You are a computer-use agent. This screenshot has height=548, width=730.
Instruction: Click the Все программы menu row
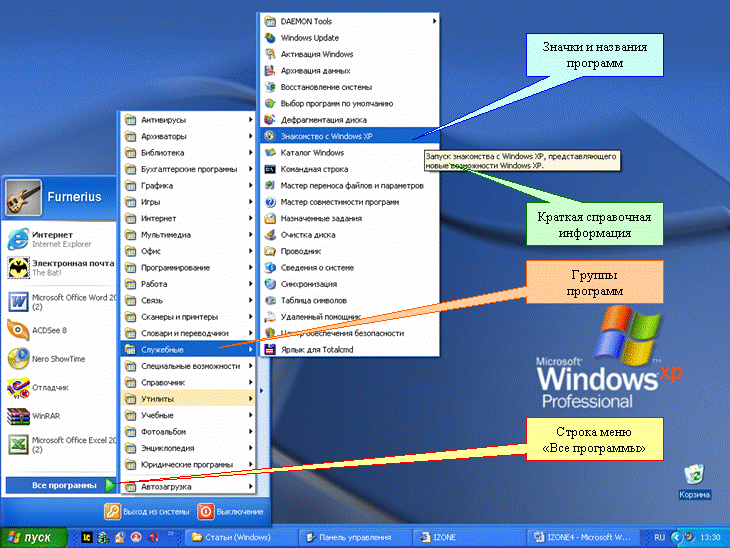pos(61,485)
